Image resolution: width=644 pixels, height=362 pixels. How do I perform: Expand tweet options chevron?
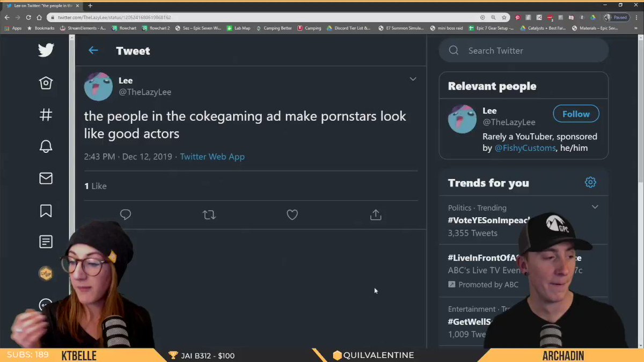click(x=413, y=79)
